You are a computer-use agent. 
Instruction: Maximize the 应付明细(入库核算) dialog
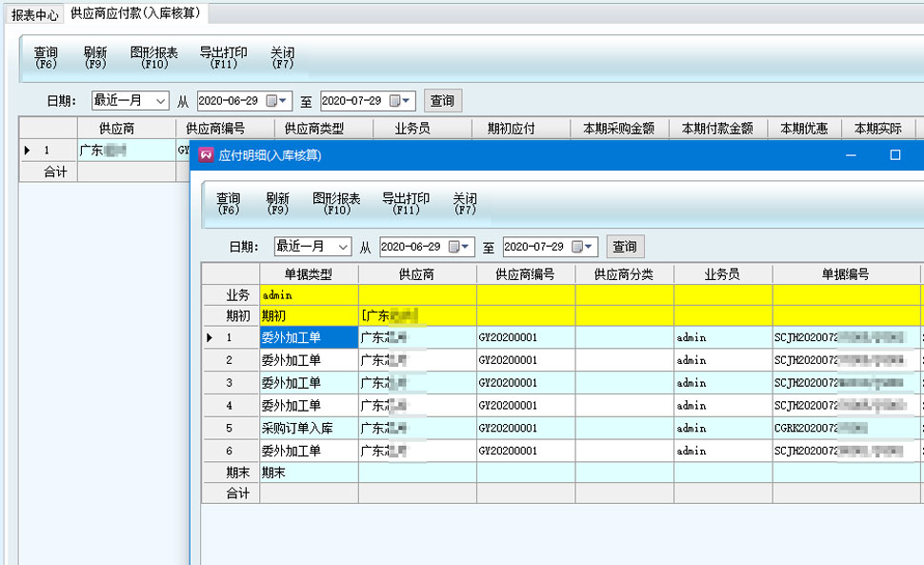pos(895,155)
